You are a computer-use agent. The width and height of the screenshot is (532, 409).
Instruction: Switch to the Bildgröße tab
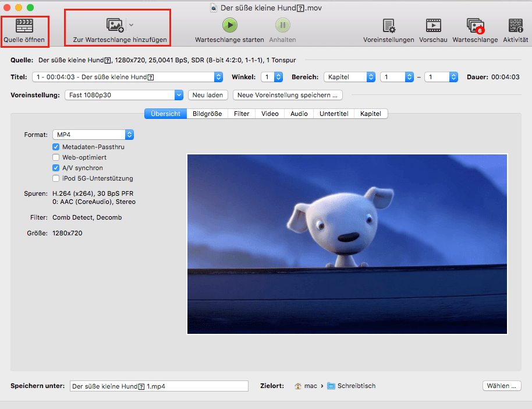point(207,114)
